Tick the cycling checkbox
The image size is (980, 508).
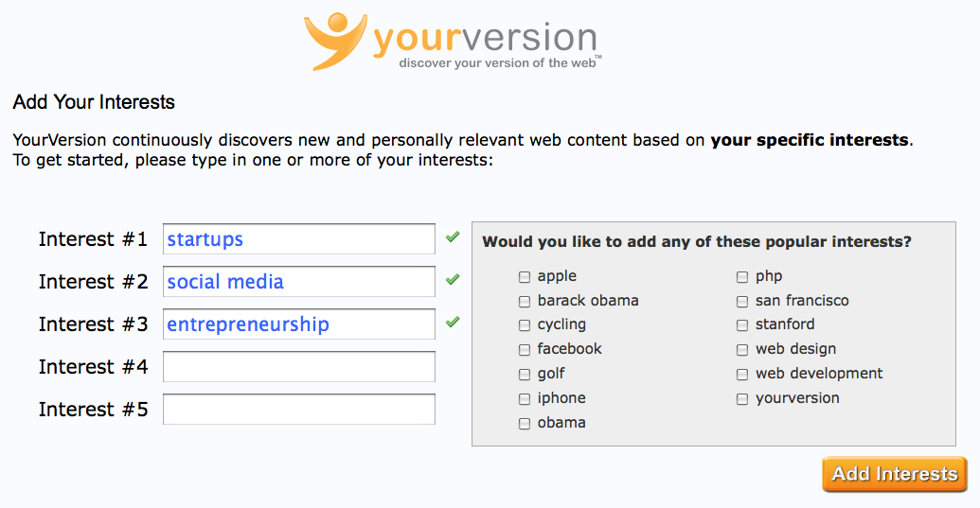(525, 325)
